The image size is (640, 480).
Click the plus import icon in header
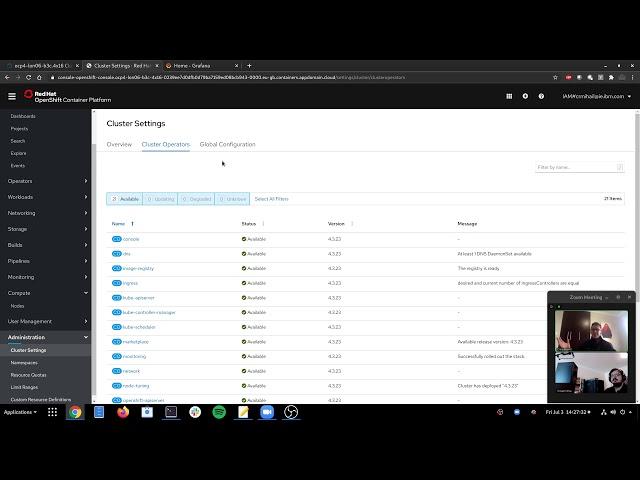tap(525, 96)
